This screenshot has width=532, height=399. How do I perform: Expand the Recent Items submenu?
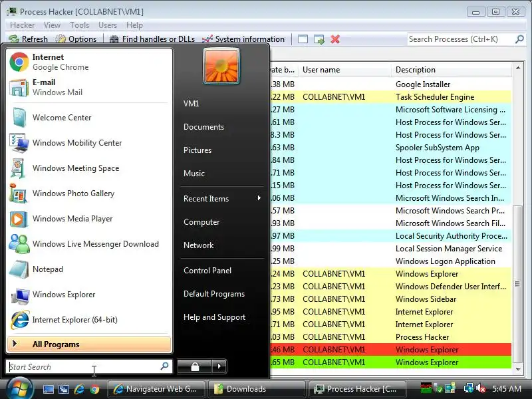(222, 198)
